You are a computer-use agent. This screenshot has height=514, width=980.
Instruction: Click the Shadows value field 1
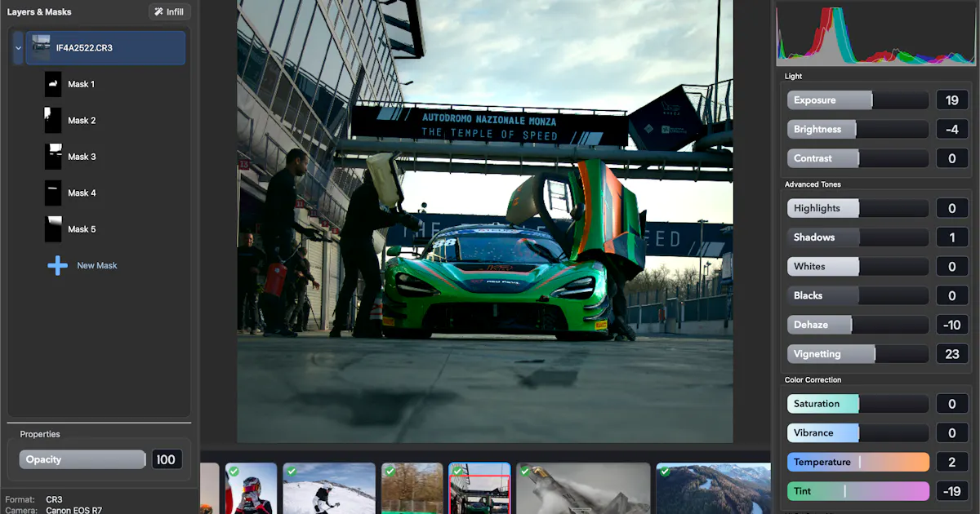tap(952, 237)
